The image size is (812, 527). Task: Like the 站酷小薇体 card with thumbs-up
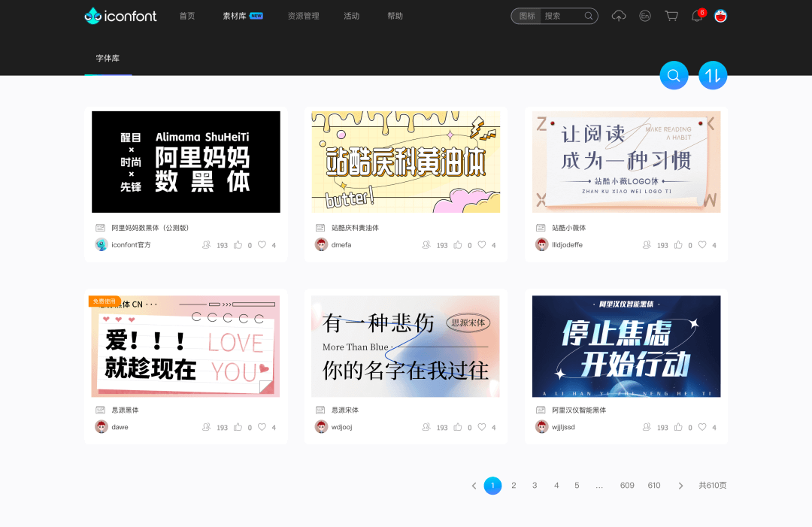point(678,245)
